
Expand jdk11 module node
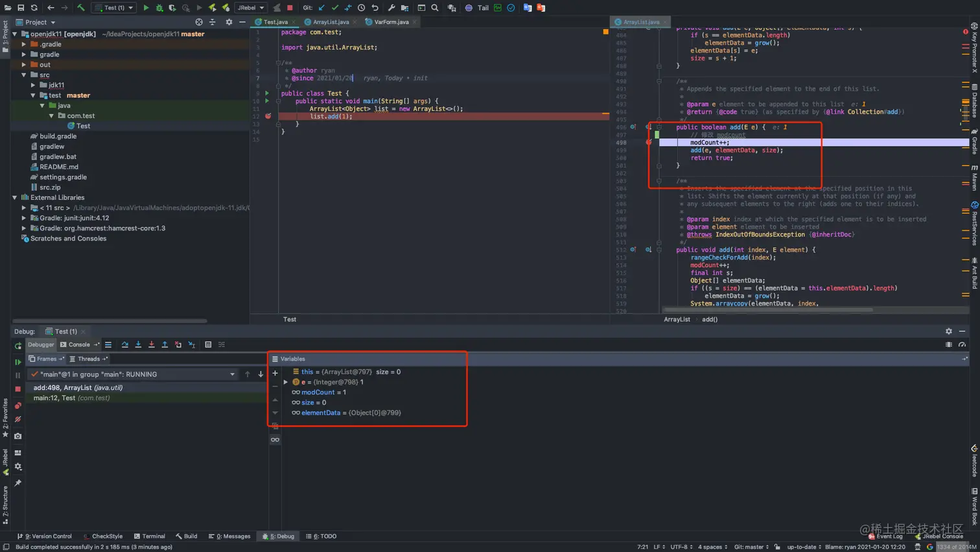[x=33, y=85]
